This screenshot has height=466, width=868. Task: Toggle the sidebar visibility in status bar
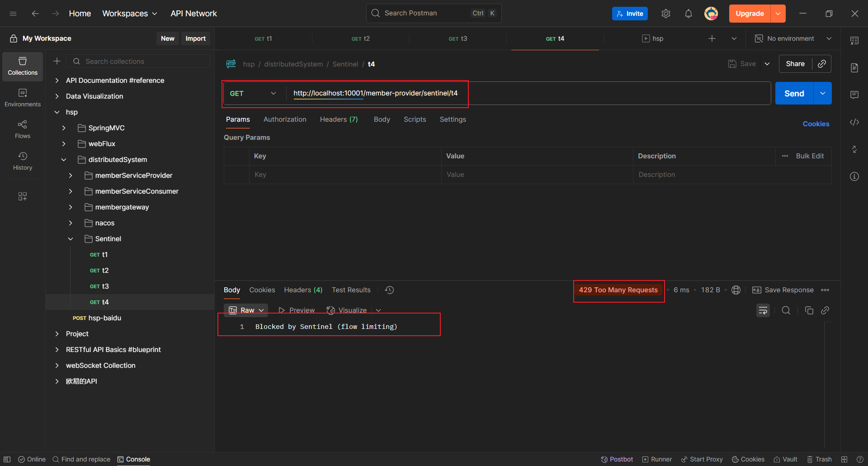(x=7, y=459)
